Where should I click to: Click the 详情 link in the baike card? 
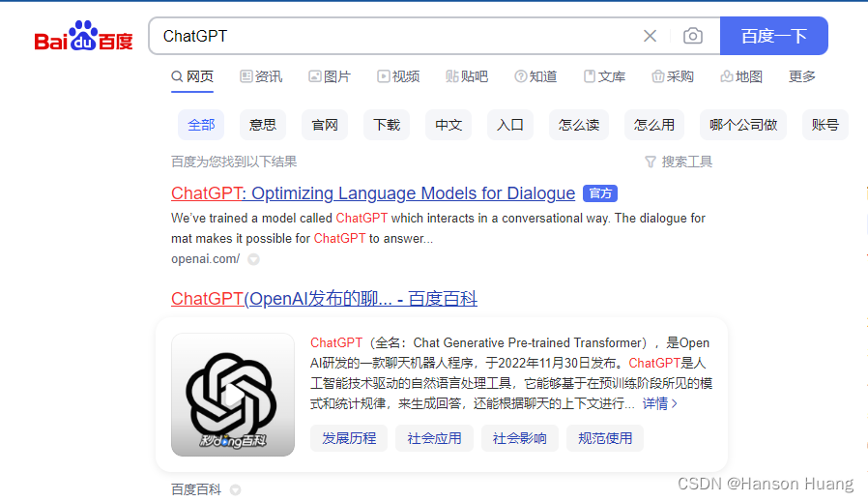point(660,404)
